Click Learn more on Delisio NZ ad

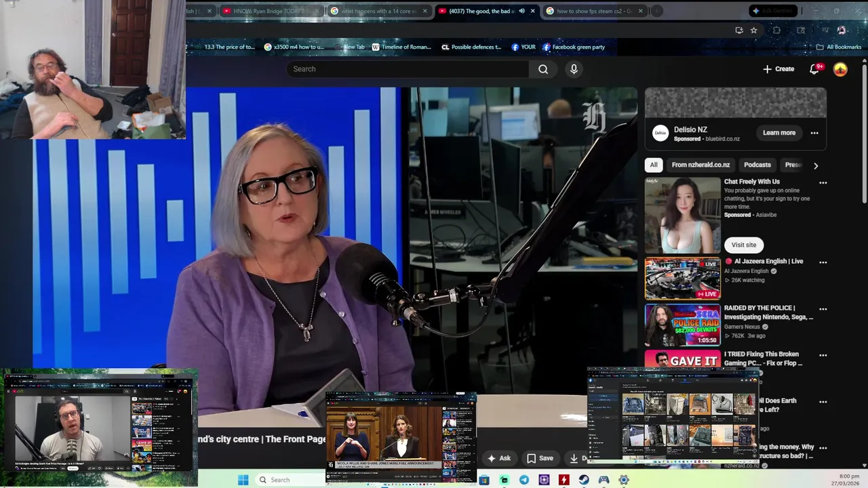point(779,133)
